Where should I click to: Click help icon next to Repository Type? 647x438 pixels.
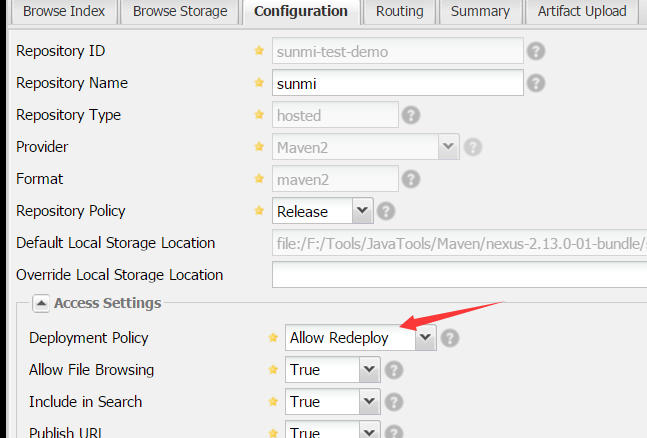410,115
